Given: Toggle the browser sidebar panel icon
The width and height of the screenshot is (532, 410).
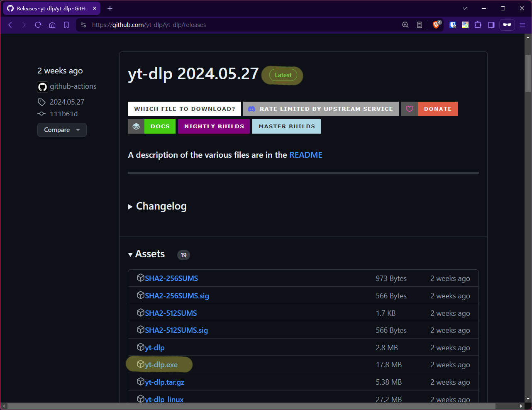Looking at the screenshot, I should coord(491,25).
